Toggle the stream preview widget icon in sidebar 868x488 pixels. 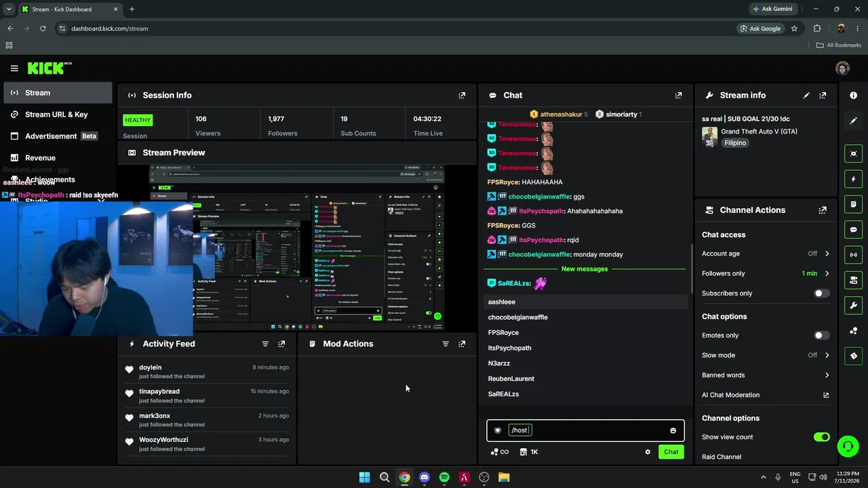pos(853,154)
